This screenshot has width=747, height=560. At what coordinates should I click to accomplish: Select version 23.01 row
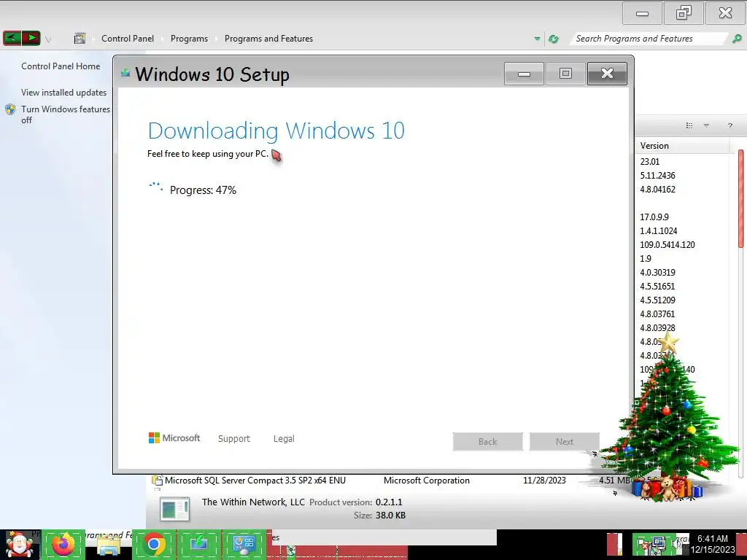[650, 161]
